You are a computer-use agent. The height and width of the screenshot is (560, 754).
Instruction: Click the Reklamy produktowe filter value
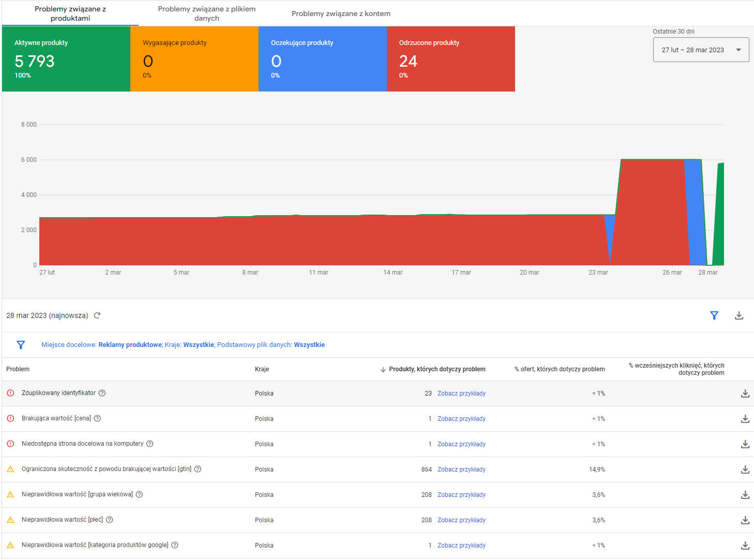click(x=130, y=345)
